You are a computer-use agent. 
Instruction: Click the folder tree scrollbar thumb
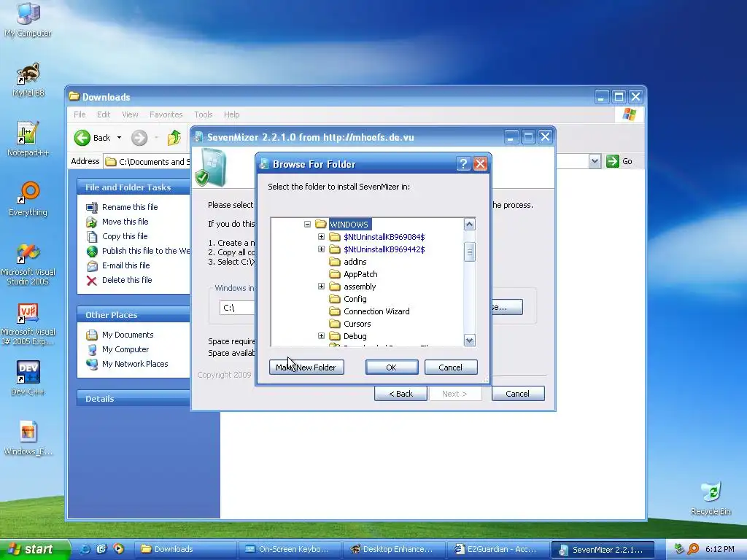[x=469, y=252]
